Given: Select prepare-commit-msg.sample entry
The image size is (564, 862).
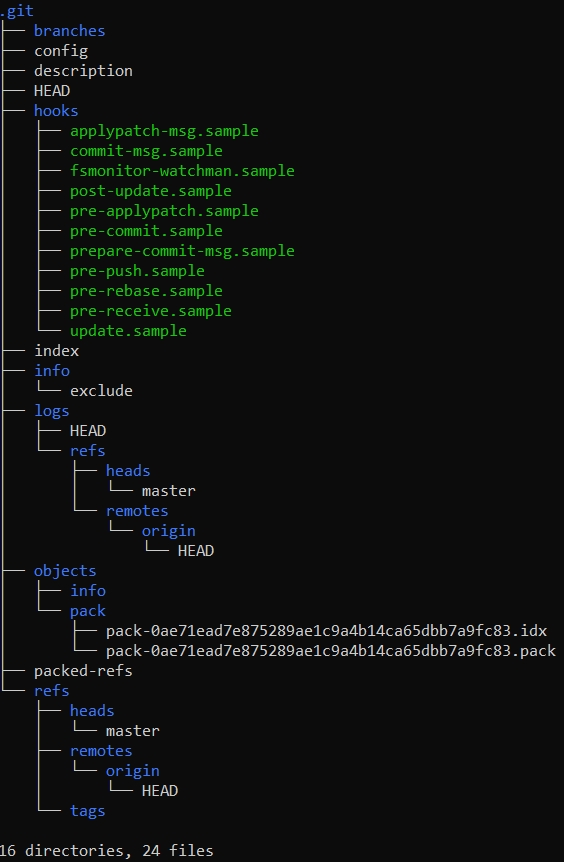Looking at the screenshot, I should 182,251.
